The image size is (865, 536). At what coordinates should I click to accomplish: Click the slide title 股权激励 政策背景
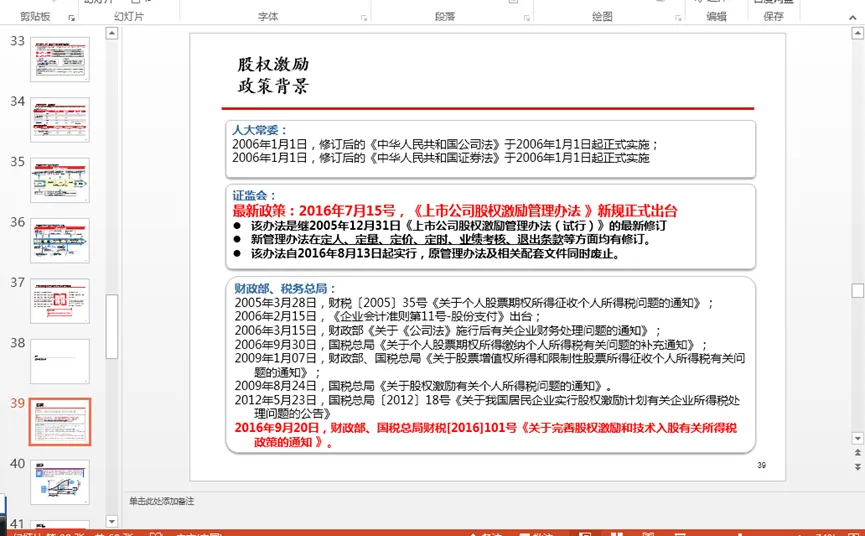(273, 76)
